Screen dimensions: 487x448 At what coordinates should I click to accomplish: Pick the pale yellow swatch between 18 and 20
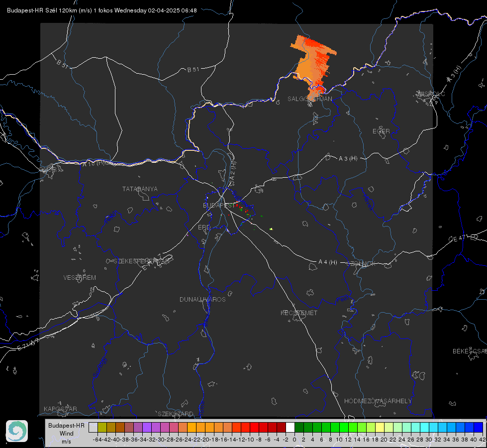pyautogui.click(x=380, y=427)
